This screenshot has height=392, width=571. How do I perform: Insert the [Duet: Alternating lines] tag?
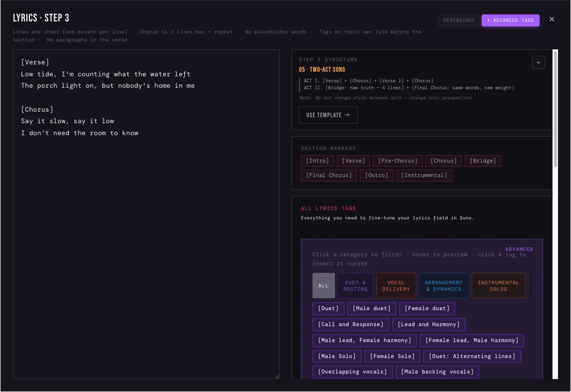(472, 357)
